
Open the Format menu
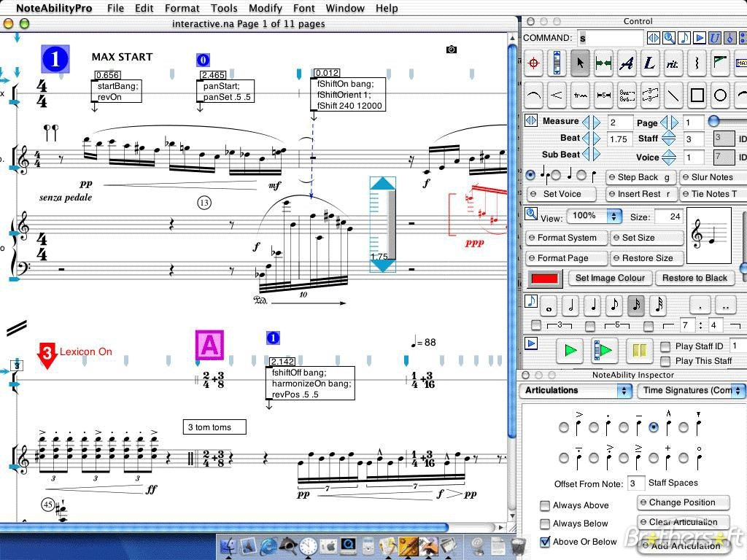[x=182, y=8]
